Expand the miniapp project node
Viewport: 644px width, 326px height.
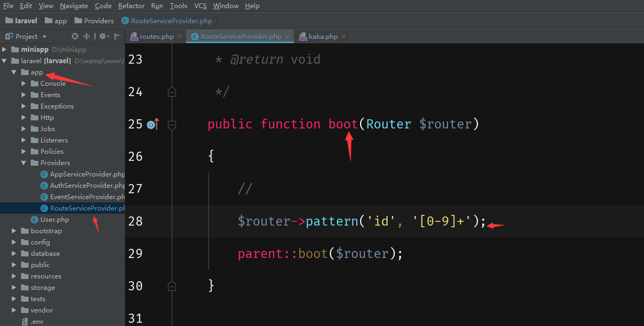[x=4, y=49]
